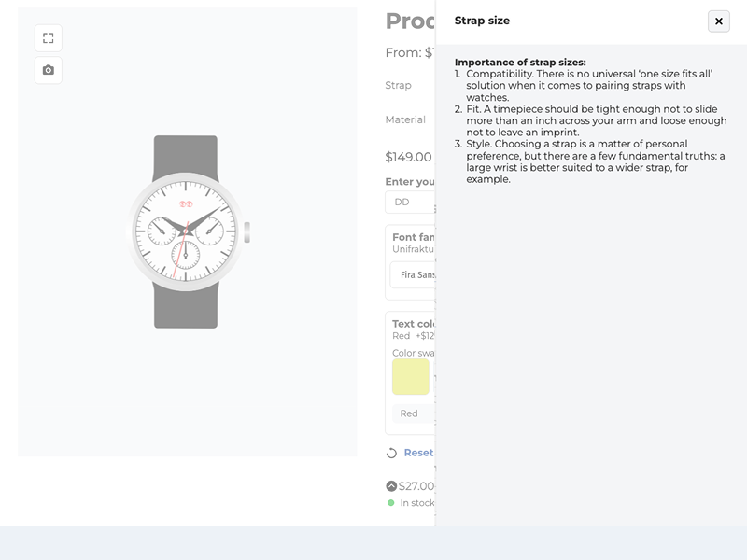747x560 pixels.
Task: Click the watch preview image
Action: 187,231
